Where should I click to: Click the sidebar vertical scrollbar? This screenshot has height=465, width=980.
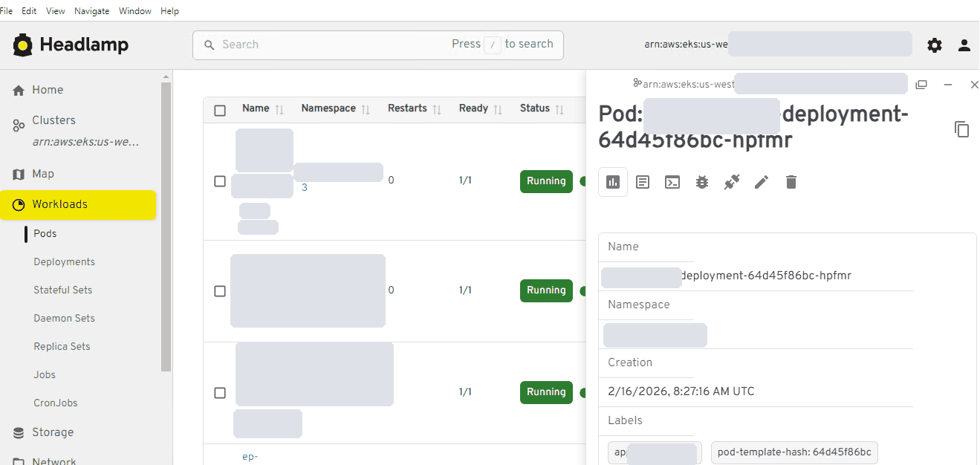tap(166, 227)
